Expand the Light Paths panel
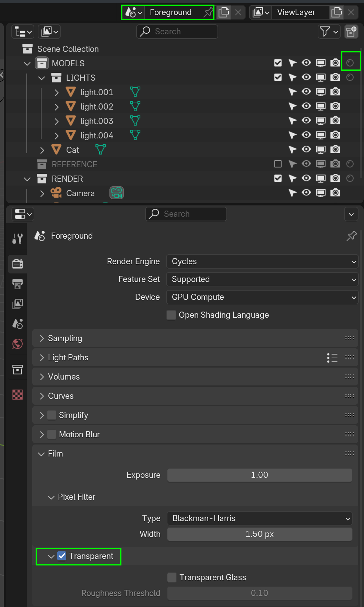Screen dimensions: 364x607 [68, 358]
